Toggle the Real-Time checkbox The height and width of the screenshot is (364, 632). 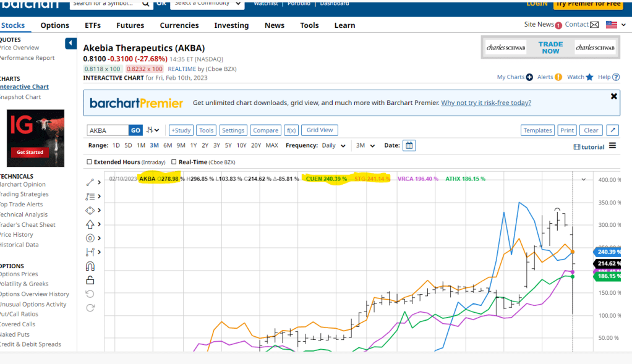tap(174, 163)
